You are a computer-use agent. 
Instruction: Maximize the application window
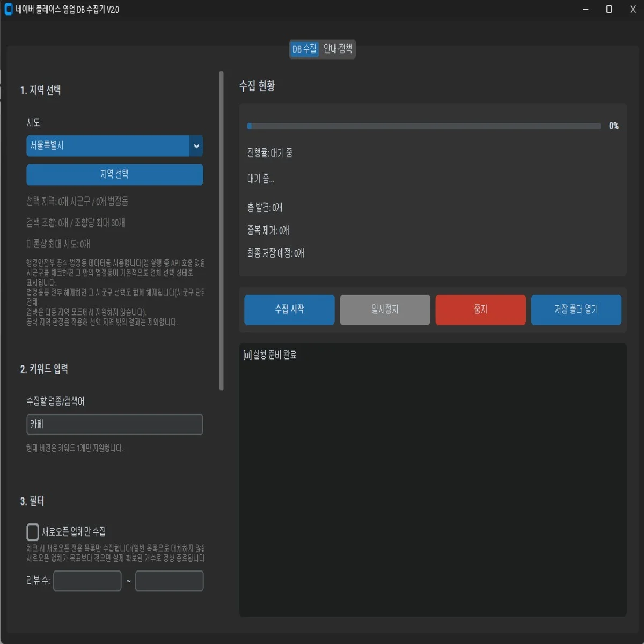pos(609,10)
